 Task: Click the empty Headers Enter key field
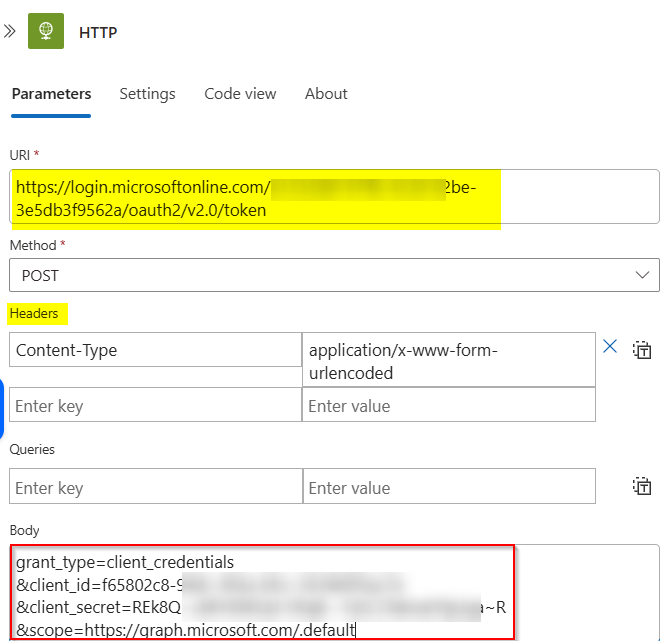155,405
